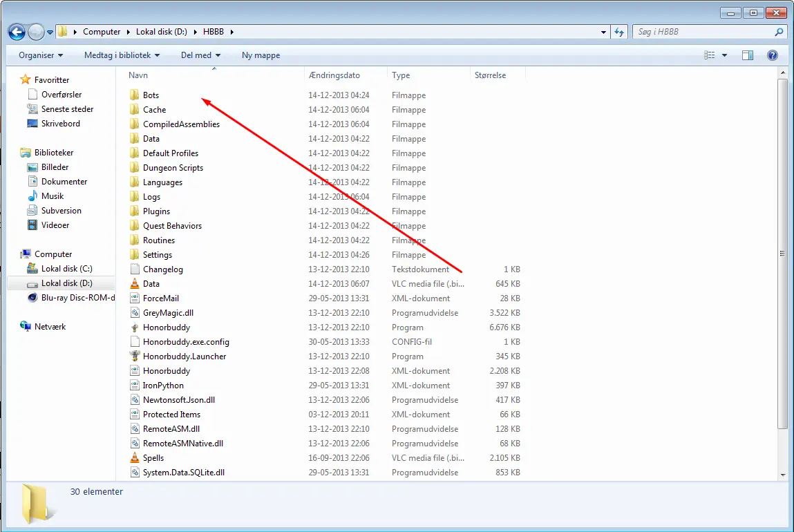The height and width of the screenshot is (532, 794).
Task: Sort by Type column header
Action: point(401,75)
